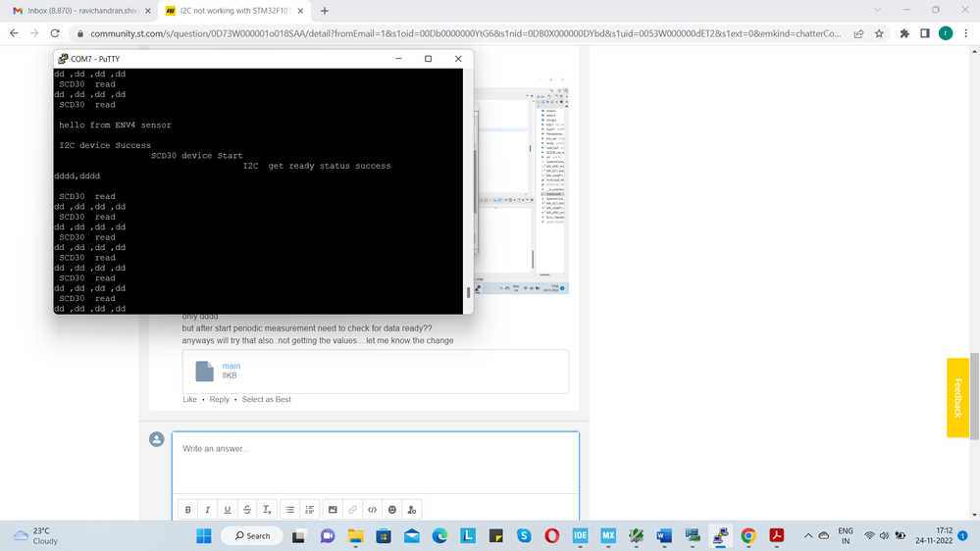Launch Microsoft Edge from the taskbar
This screenshot has height=551, width=980.
(x=440, y=536)
